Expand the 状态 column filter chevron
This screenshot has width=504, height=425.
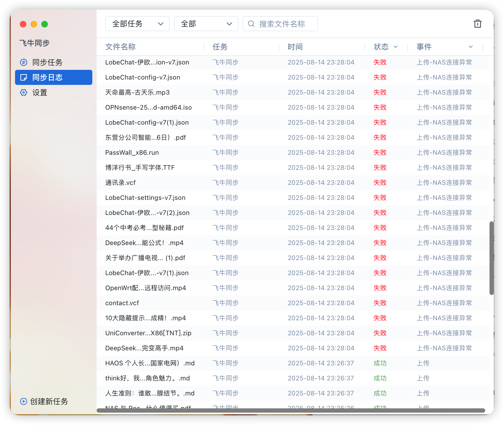pyautogui.click(x=395, y=47)
